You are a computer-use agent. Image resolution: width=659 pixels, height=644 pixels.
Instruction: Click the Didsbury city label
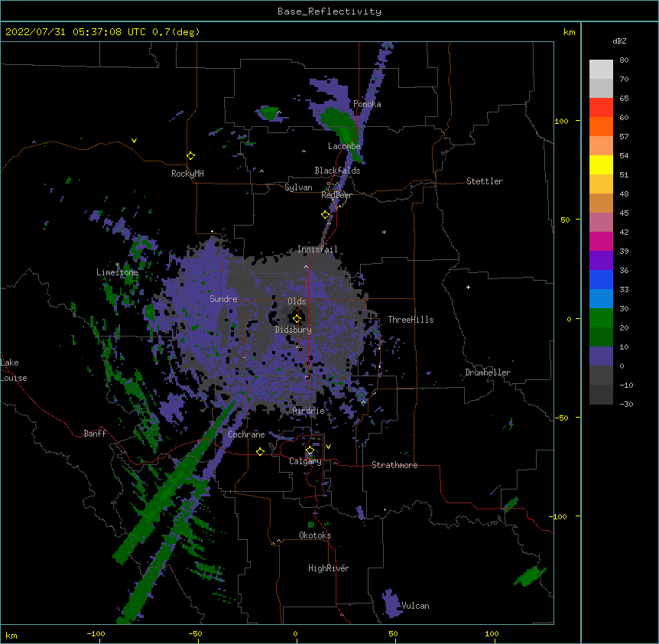(x=294, y=330)
